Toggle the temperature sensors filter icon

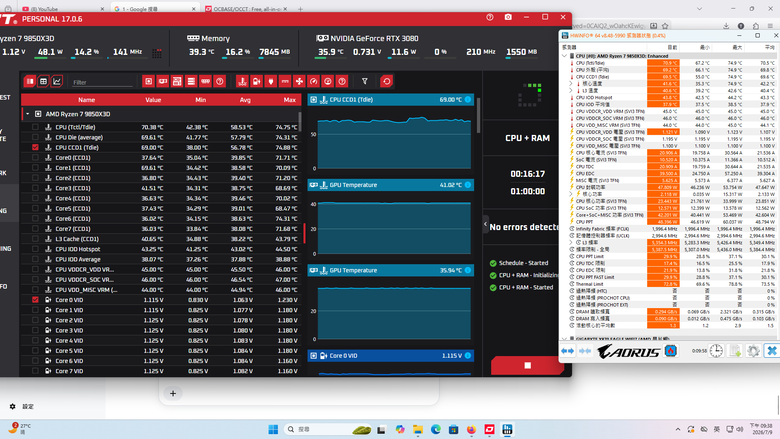[x=242, y=81]
